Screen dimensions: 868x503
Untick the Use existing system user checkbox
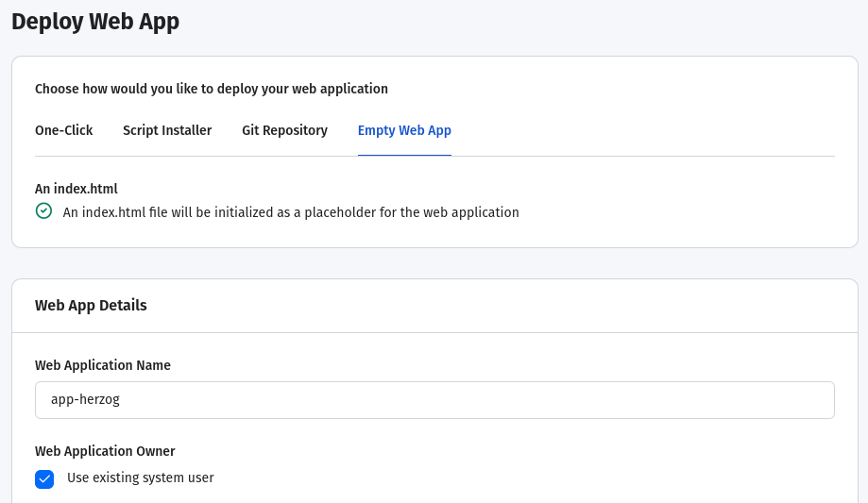point(44,479)
